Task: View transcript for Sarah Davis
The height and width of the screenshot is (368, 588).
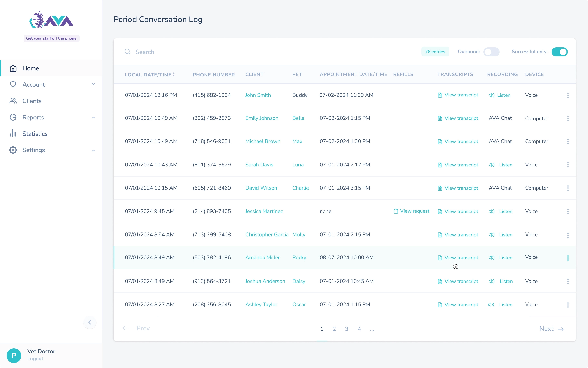Action: click(x=458, y=165)
